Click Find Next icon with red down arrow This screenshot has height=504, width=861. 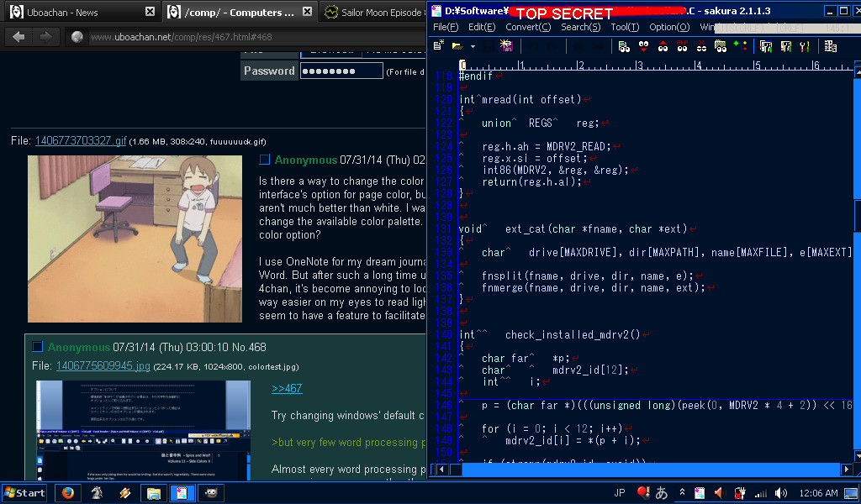pyautogui.click(x=643, y=46)
